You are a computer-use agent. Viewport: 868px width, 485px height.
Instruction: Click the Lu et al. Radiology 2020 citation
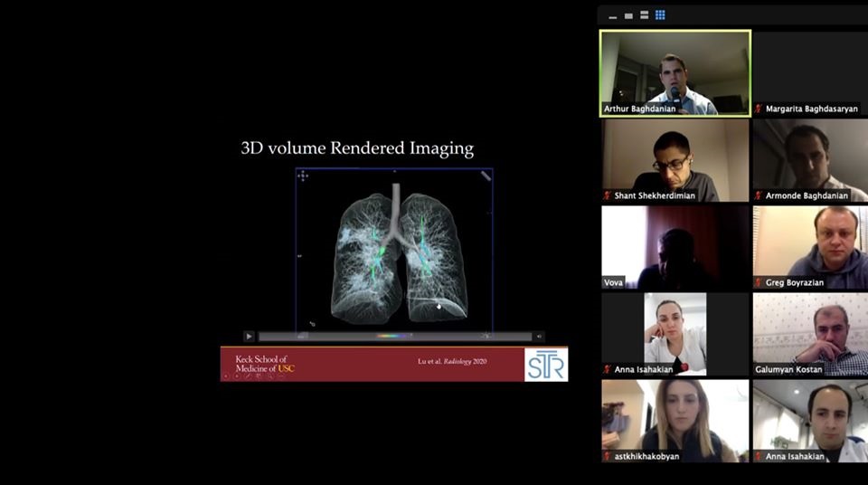[x=452, y=361]
